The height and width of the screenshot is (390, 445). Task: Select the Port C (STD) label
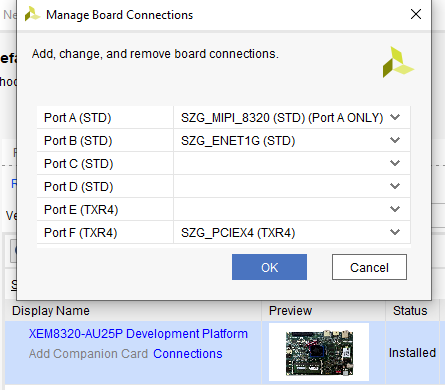point(78,164)
